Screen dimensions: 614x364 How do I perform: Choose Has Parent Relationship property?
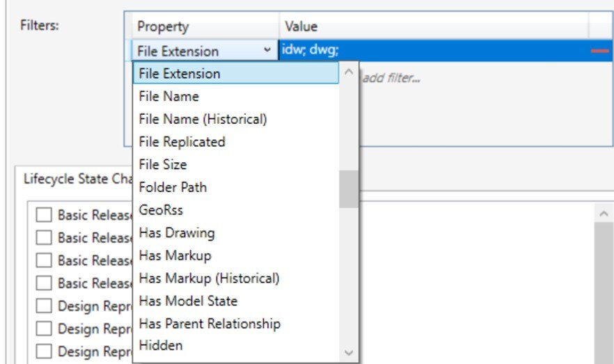click(210, 324)
